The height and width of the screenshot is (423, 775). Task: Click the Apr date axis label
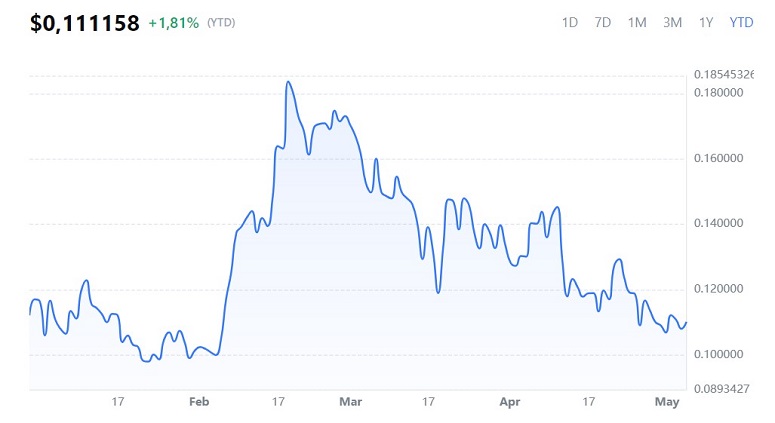[510, 402]
